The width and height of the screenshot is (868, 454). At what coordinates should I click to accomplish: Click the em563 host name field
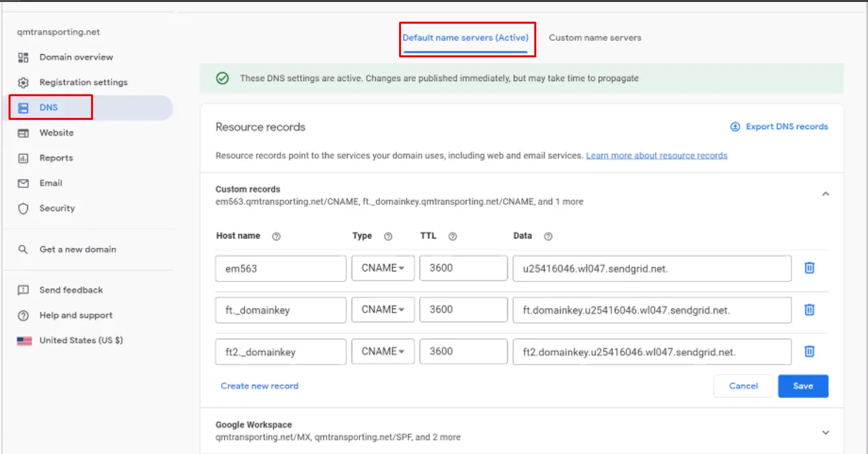pos(280,268)
